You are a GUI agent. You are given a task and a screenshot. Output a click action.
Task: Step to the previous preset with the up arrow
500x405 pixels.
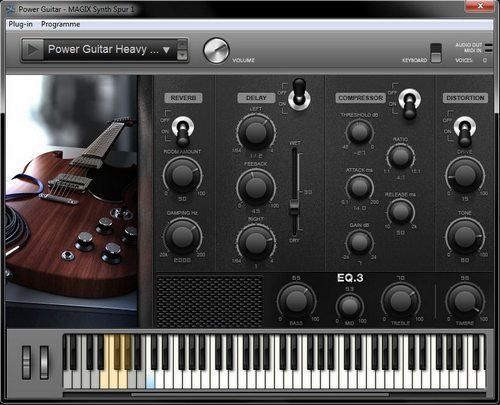point(182,45)
